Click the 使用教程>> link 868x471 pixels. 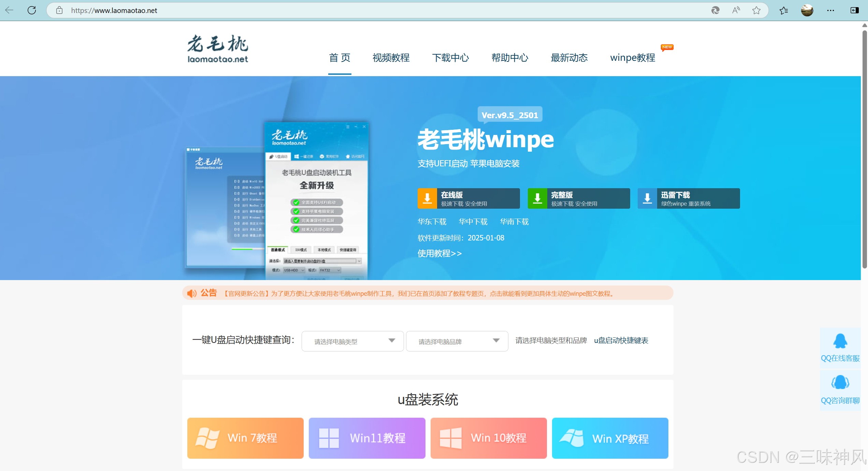pyautogui.click(x=439, y=253)
